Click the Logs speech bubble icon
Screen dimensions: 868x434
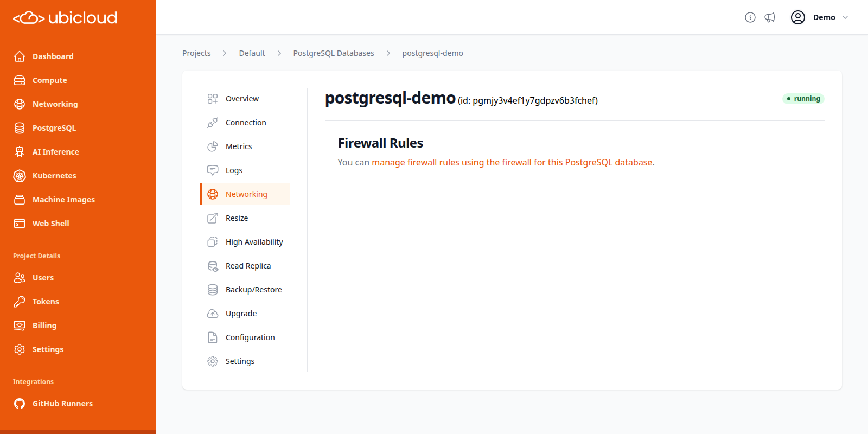(x=213, y=170)
